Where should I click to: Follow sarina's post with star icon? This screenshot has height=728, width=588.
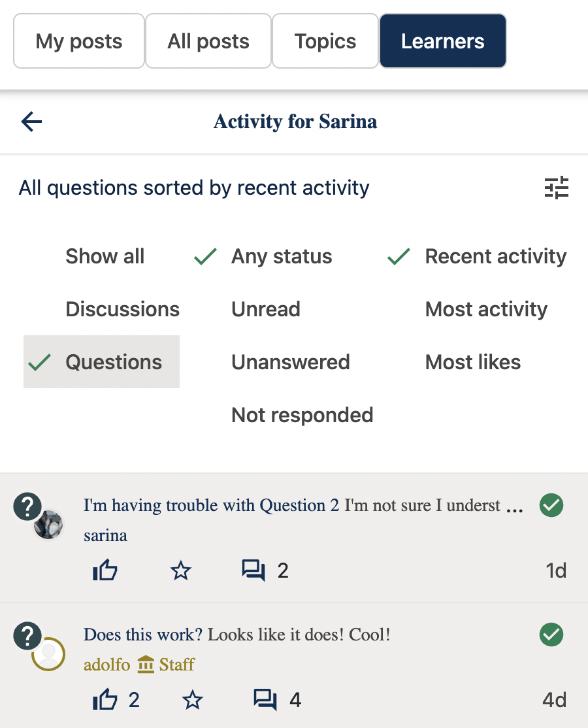tap(180, 571)
